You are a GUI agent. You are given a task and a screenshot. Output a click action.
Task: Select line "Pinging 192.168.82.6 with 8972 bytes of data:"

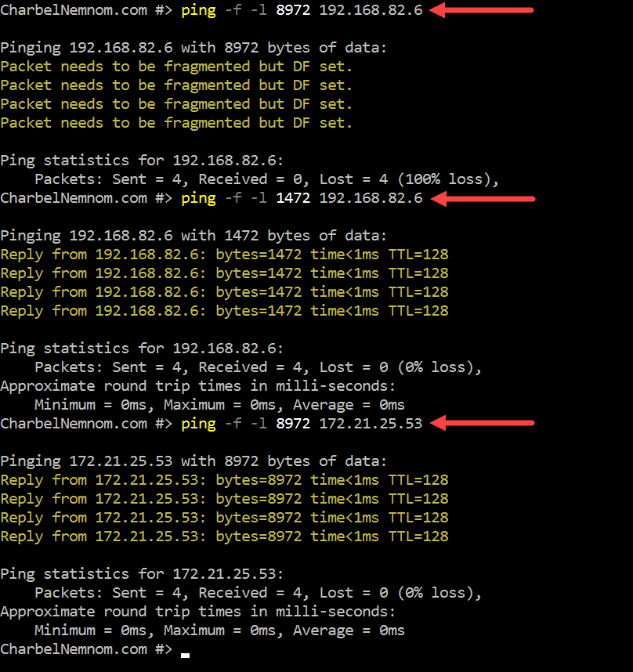pos(194,48)
